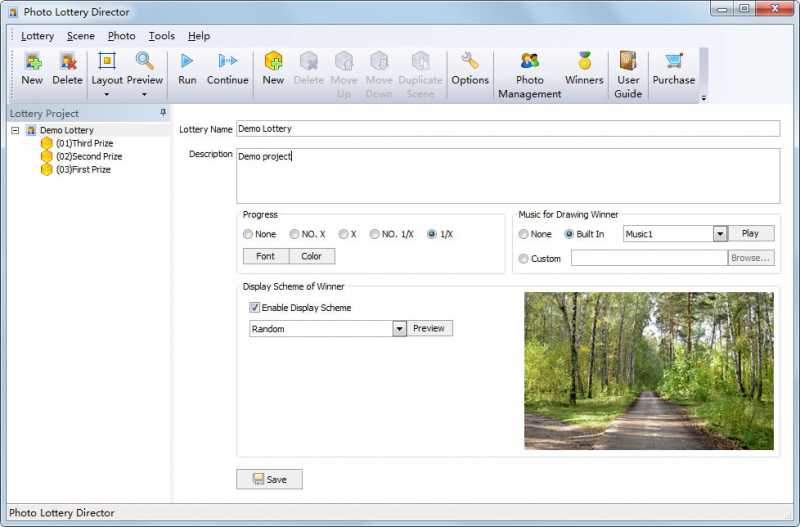This screenshot has height=527, width=800.
Task: Open the Random display scheme dropdown
Action: click(399, 329)
